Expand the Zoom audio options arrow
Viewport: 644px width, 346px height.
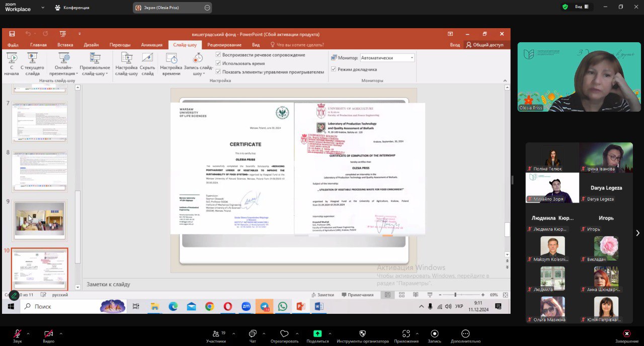pos(28,333)
